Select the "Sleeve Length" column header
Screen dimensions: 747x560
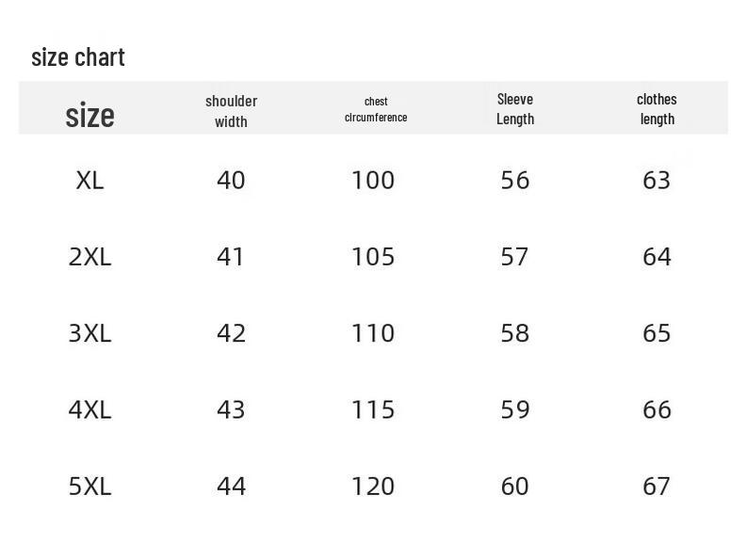[x=515, y=108]
